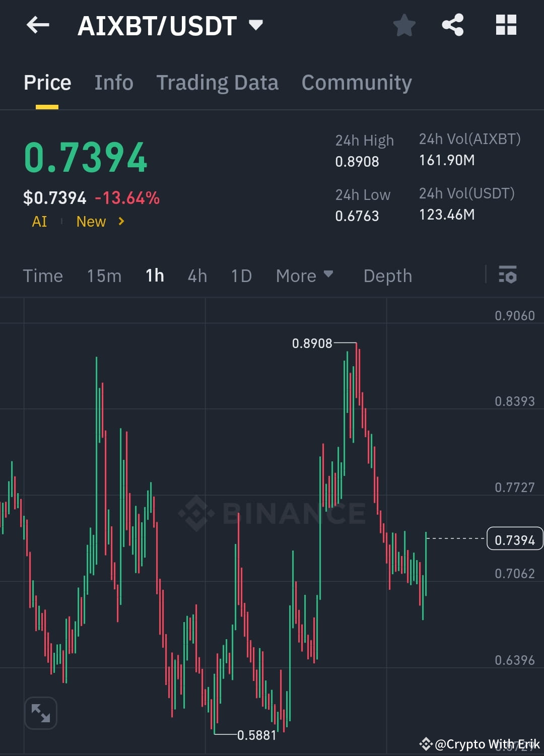Add AIXBT/USDT to favorites via star icon
Viewport: 544px width, 756px height.
404,25
